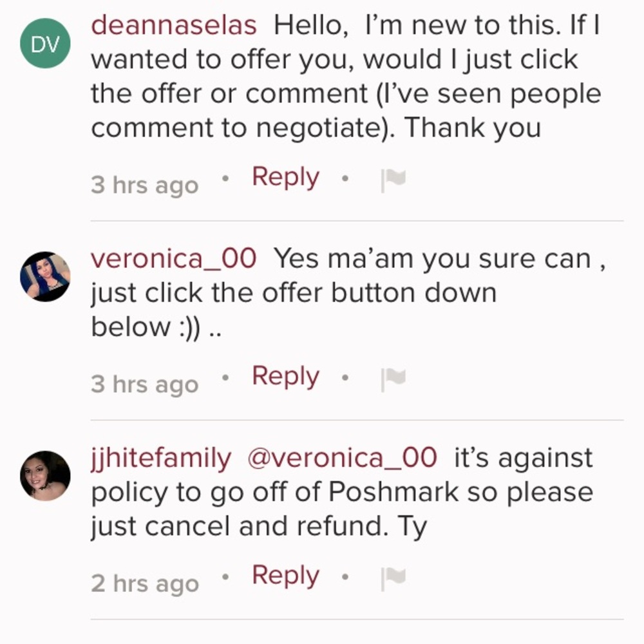Visit jjhitefamily's profile via username

(x=160, y=459)
